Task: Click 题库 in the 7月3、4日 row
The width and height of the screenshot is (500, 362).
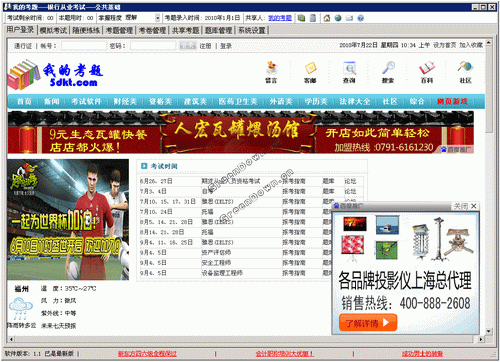Action: click(328, 192)
